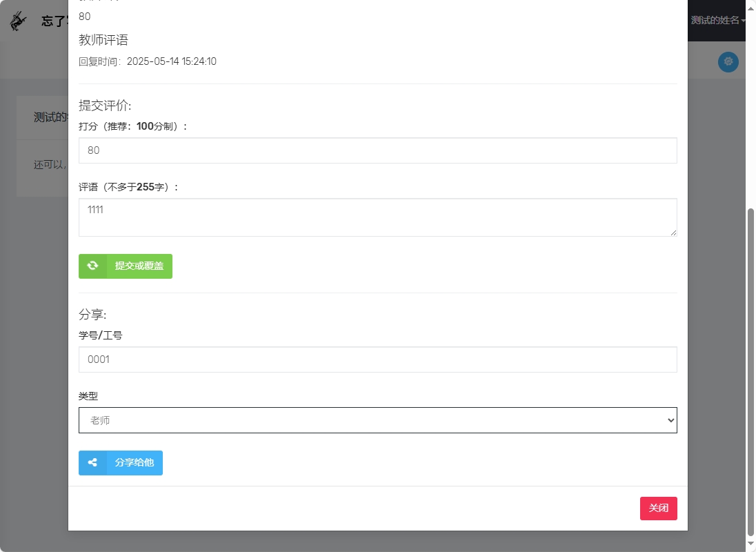Image resolution: width=756 pixels, height=552 pixels.
Task: Click the 评语 textarea containing 1111
Action: [378, 217]
